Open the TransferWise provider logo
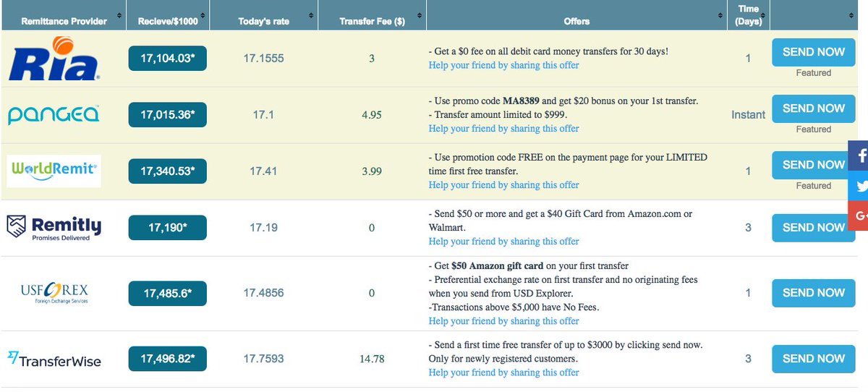Image resolution: width=868 pixels, height=392 pixels. pos(54,359)
